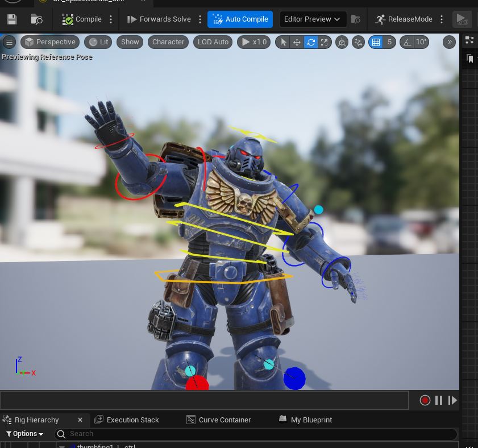
Task: Choose the select-mode arrow tool
Action: [283, 42]
